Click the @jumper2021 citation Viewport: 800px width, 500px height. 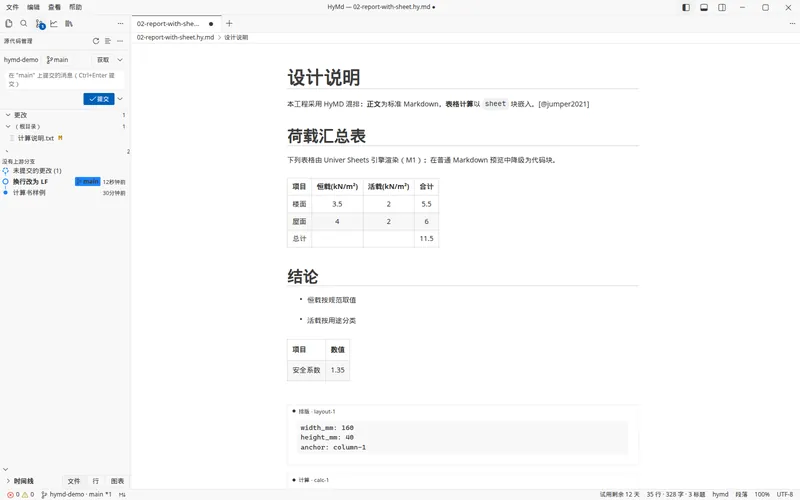(x=564, y=104)
